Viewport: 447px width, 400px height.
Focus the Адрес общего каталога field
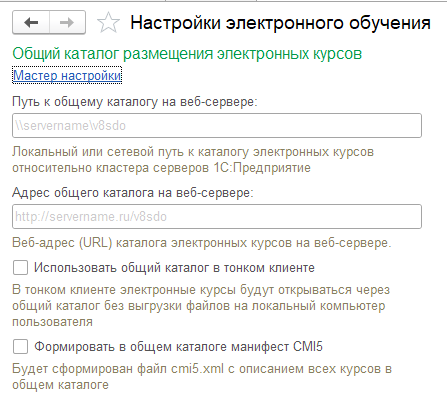(x=217, y=217)
